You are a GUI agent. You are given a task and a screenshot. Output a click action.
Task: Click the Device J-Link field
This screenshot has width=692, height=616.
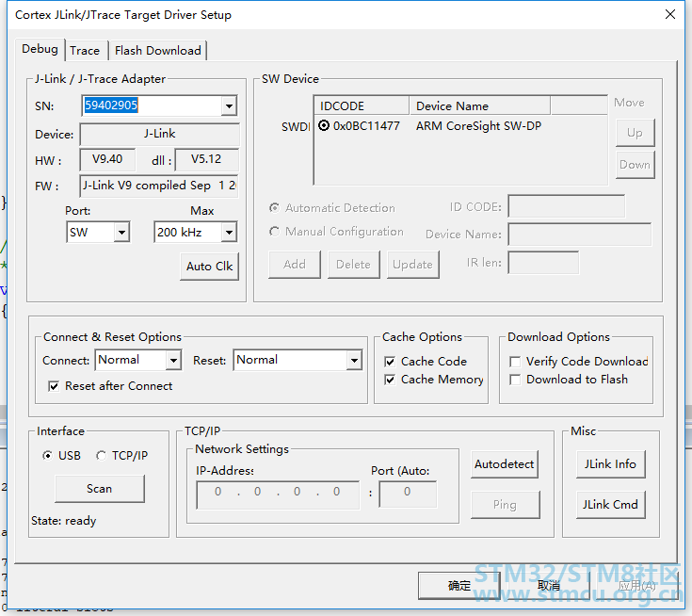click(159, 135)
